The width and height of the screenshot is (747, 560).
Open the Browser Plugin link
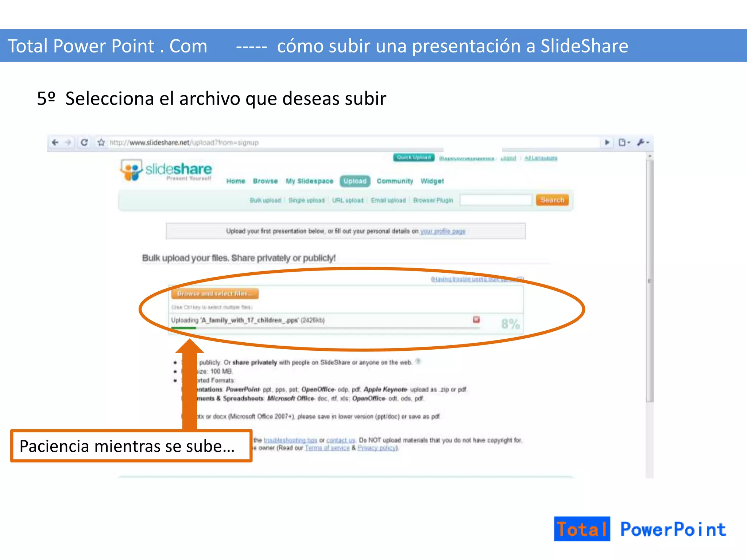pos(433,200)
